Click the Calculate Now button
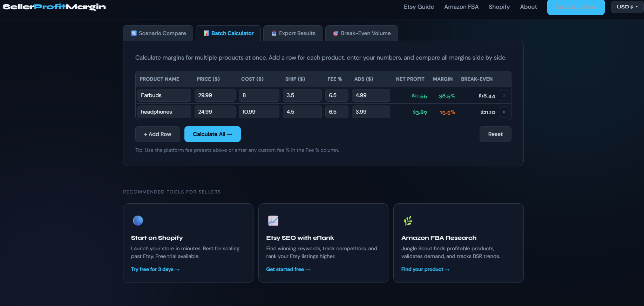Viewport: 644px width, 306px height. [576, 7]
